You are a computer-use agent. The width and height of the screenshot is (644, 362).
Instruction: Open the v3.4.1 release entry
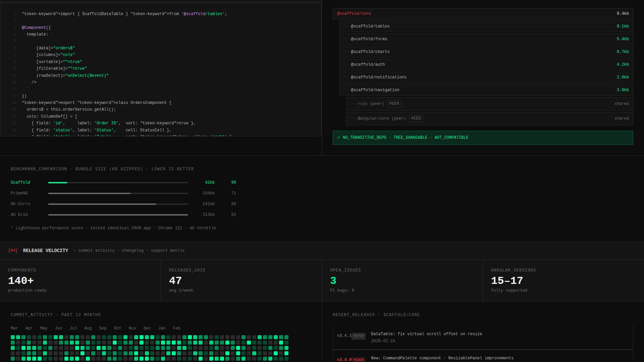(483, 338)
